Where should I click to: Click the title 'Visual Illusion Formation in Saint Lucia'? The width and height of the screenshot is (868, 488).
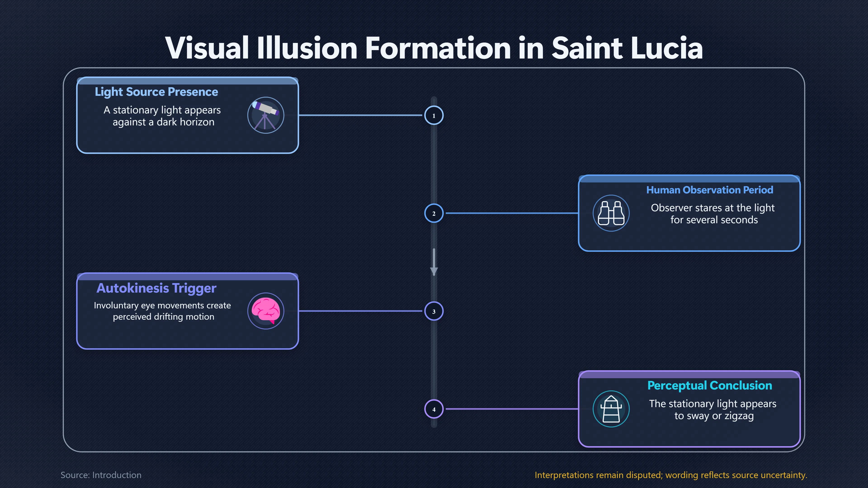pos(434,48)
